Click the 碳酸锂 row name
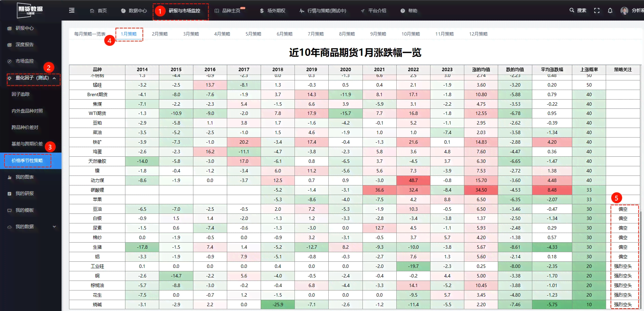The width and height of the screenshot is (644, 311). [x=97, y=190]
